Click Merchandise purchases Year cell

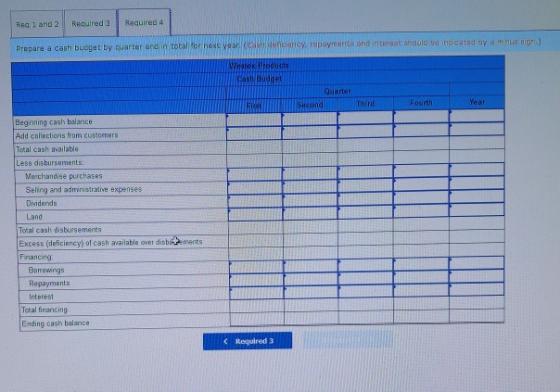(x=477, y=169)
